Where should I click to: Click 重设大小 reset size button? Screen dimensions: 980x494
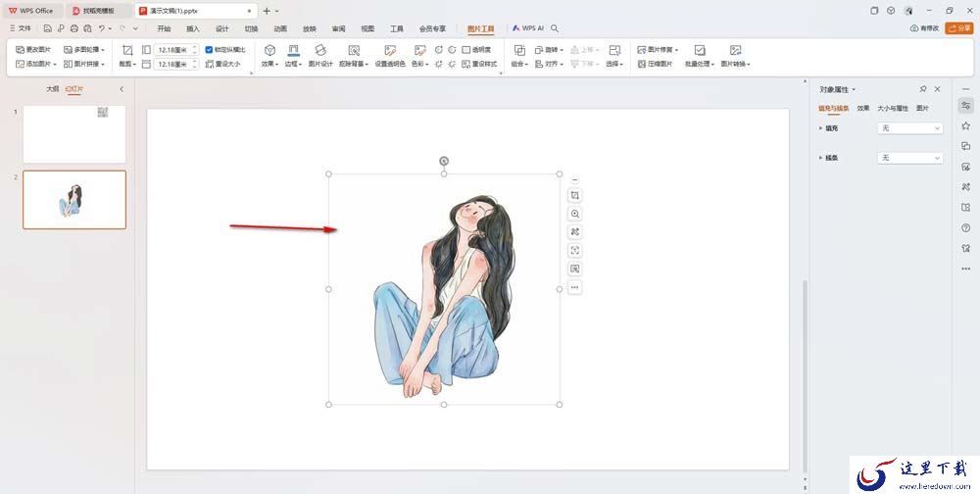tap(223, 64)
